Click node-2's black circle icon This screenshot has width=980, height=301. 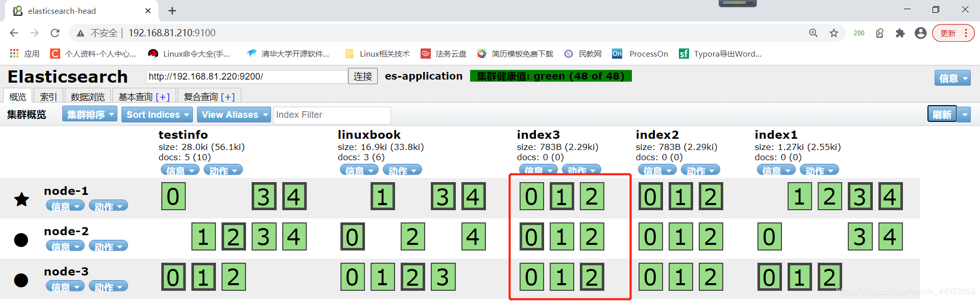click(21, 240)
